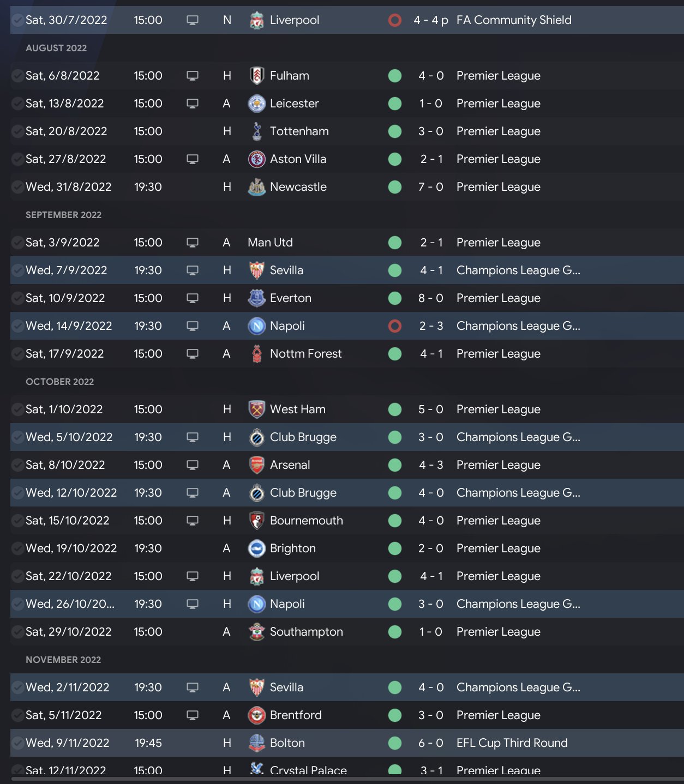Toggle the checkmark beside Wed, 14/9/2022
This screenshot has height=784, width=684.
tap(17, 326)
